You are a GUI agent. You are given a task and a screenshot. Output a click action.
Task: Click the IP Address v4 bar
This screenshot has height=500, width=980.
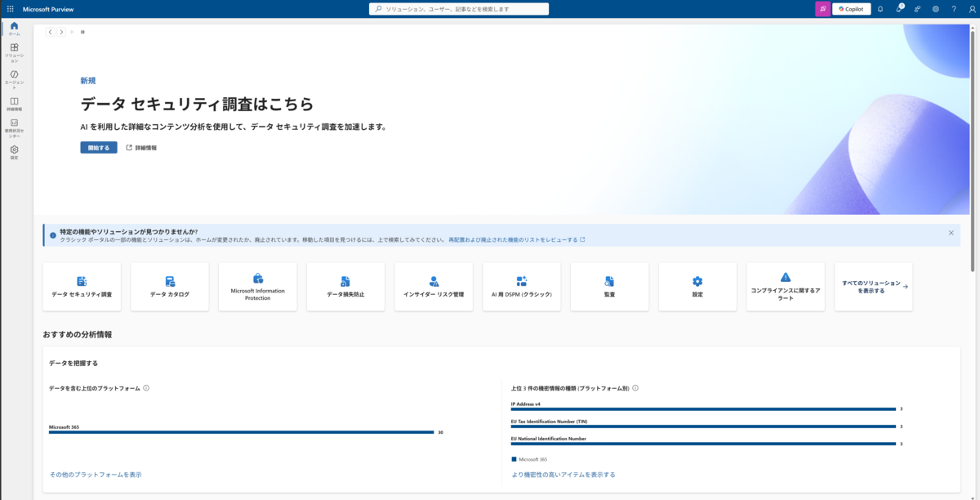[703, 408]
